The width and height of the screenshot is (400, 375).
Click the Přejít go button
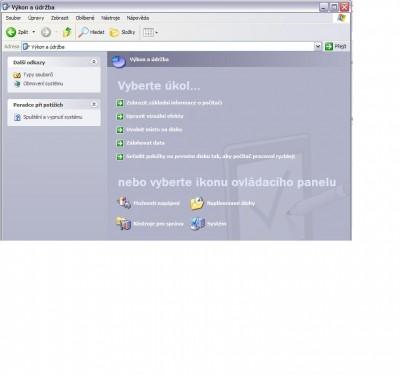[x=336, y=46]
